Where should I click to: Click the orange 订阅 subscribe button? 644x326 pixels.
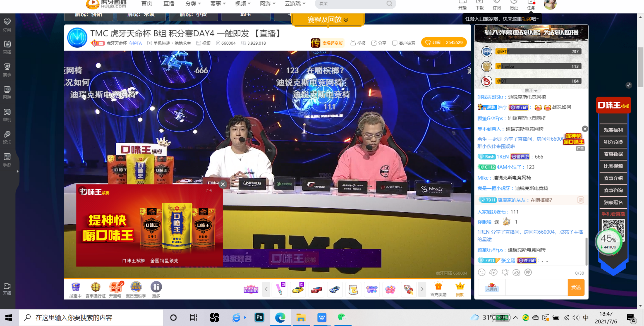click(x=444, y=43)
